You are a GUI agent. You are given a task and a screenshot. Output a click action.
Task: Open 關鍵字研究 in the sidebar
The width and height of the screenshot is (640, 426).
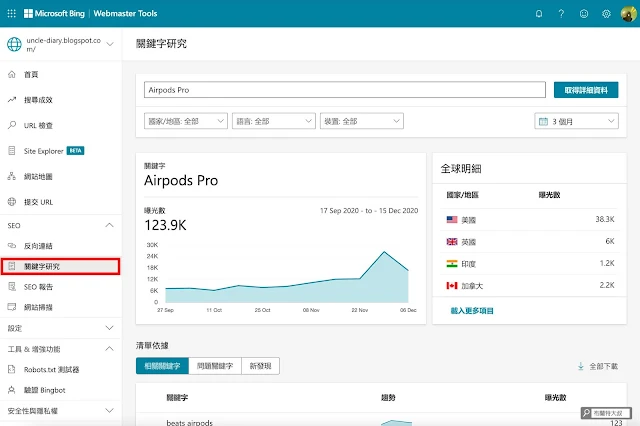pyautogui.click(x=61, y=266)
